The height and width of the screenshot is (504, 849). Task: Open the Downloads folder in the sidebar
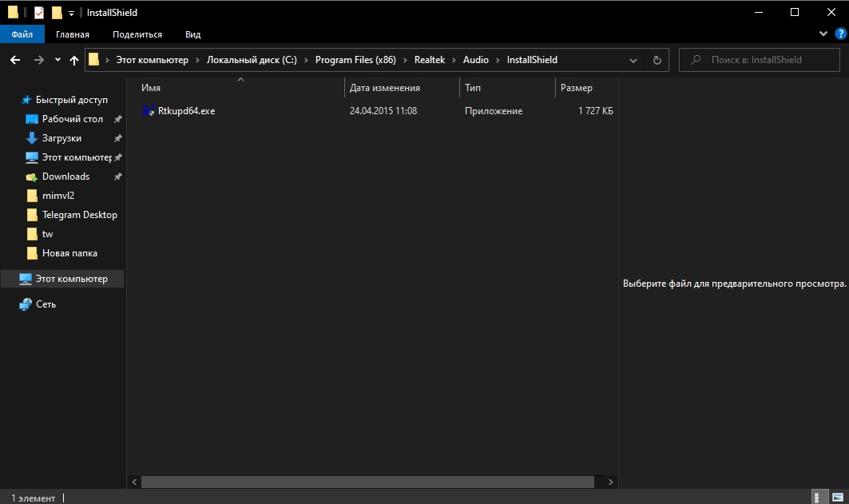(x=66, y=177)
